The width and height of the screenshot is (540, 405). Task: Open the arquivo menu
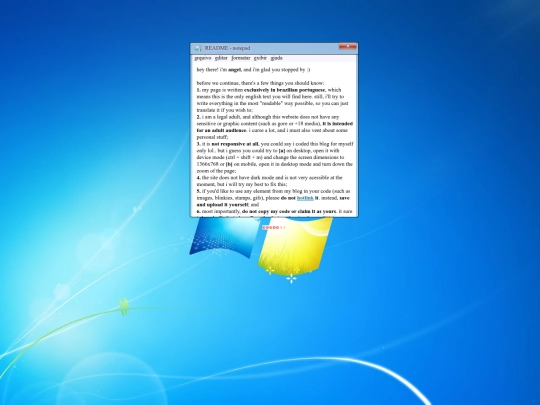pos(203,58)
